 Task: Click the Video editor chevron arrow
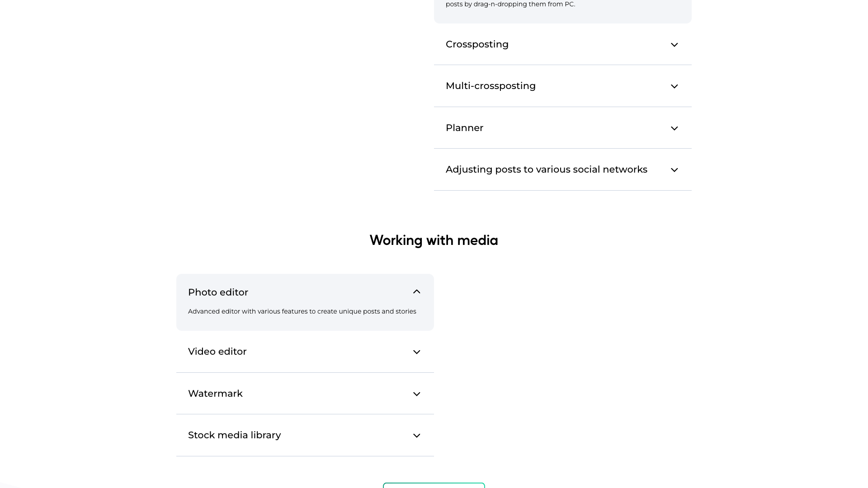416,352
